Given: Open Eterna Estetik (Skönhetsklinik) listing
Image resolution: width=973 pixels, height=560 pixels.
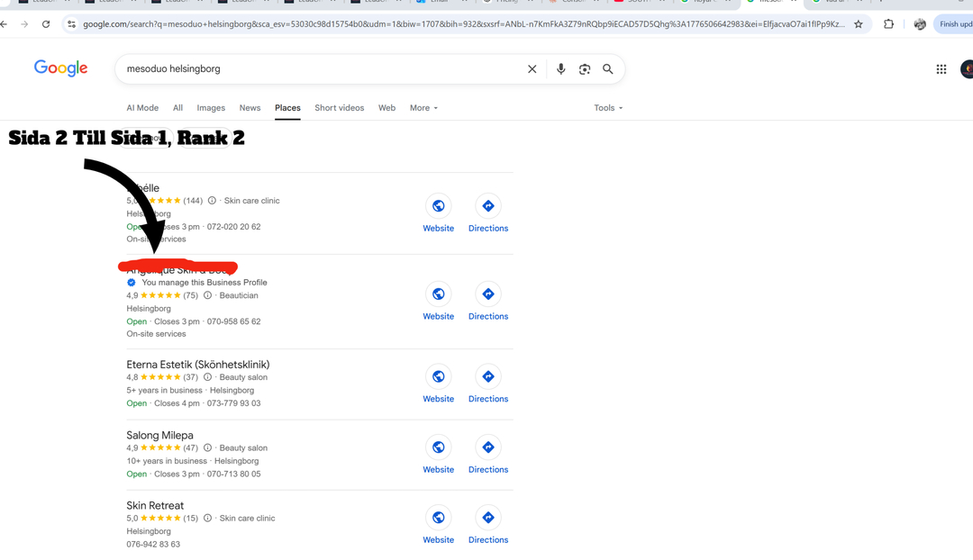Looking at the screenshot, I should coord(198,365).
